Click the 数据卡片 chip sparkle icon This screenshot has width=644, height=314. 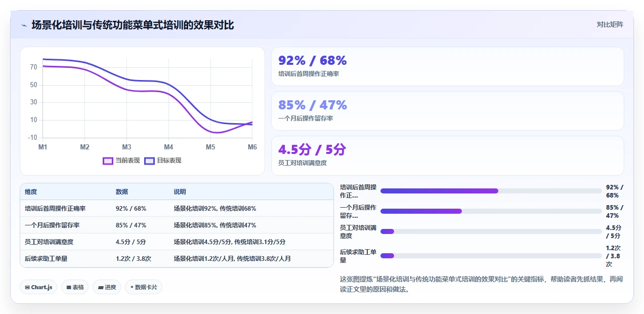(x=132, y=287)
